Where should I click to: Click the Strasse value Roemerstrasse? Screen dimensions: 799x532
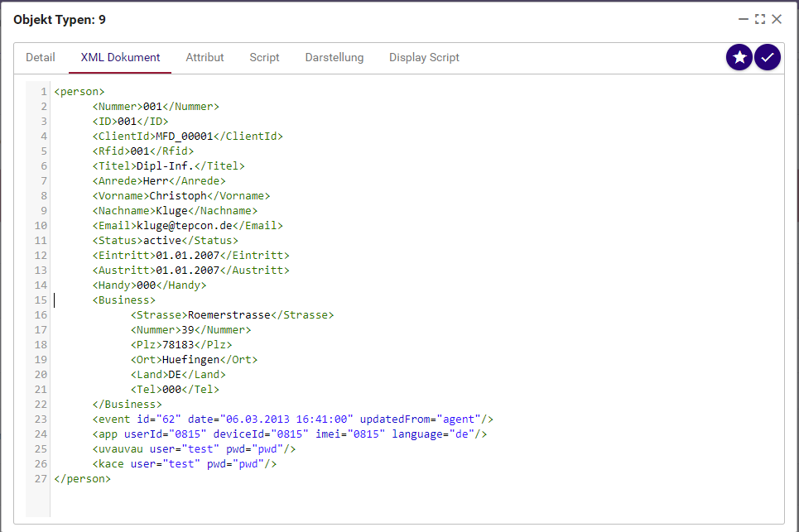(x=229, y=315)
